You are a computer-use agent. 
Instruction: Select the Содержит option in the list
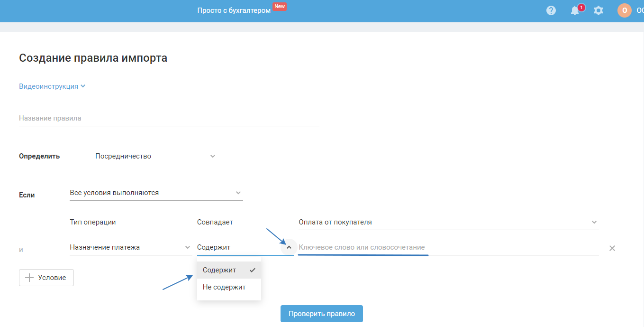tap(220, 270)
